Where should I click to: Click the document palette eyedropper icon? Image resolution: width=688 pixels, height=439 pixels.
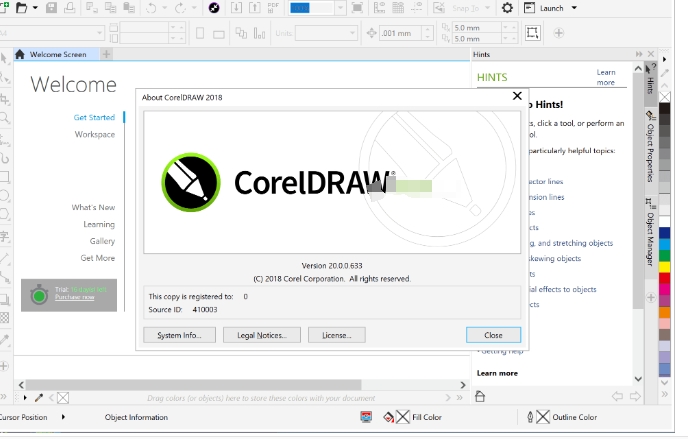coord(39,398)
